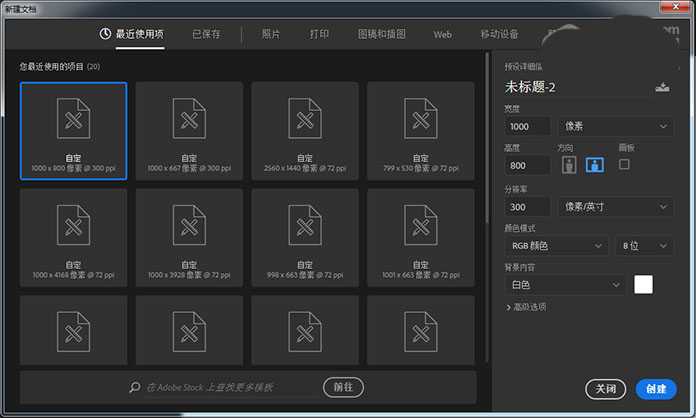The width and height of the screenshot is (696, 418).
Task: Select landscape orientation icon under 方向
Action: click(594, 165)
